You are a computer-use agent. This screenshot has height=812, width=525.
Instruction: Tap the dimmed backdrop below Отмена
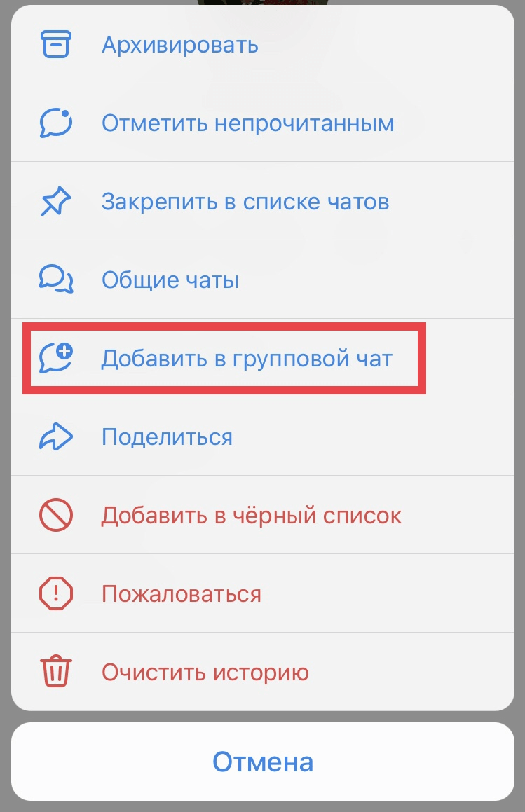262,807
